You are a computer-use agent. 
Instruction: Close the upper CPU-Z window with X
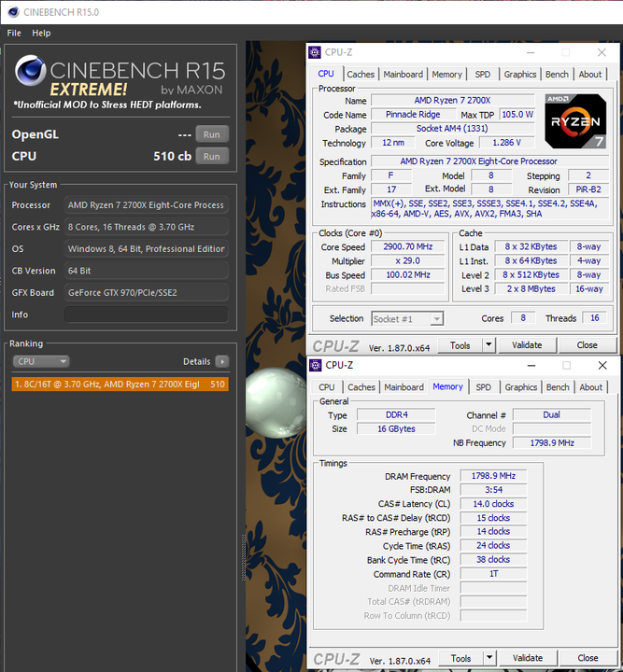pyautogui.click(x=602, y=52)
